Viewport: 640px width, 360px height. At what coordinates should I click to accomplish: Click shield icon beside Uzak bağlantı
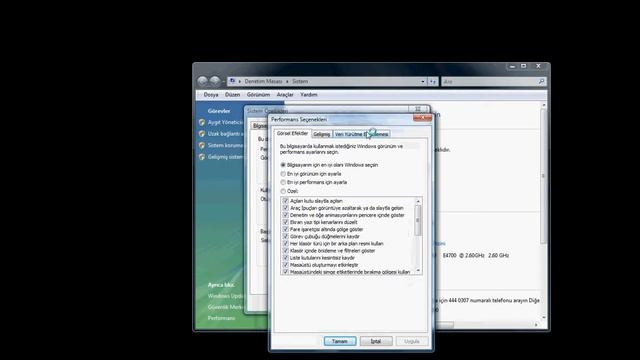pos(202,134)
